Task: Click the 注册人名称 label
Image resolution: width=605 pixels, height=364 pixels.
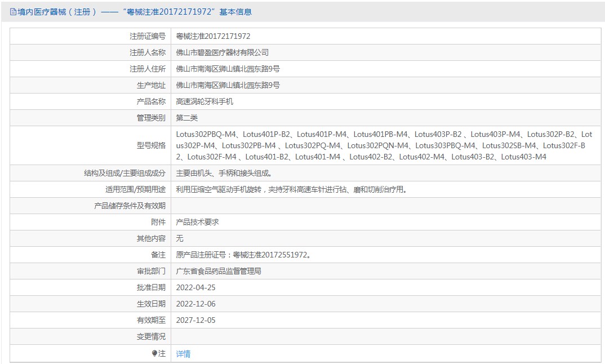Action: click(148, 52)
